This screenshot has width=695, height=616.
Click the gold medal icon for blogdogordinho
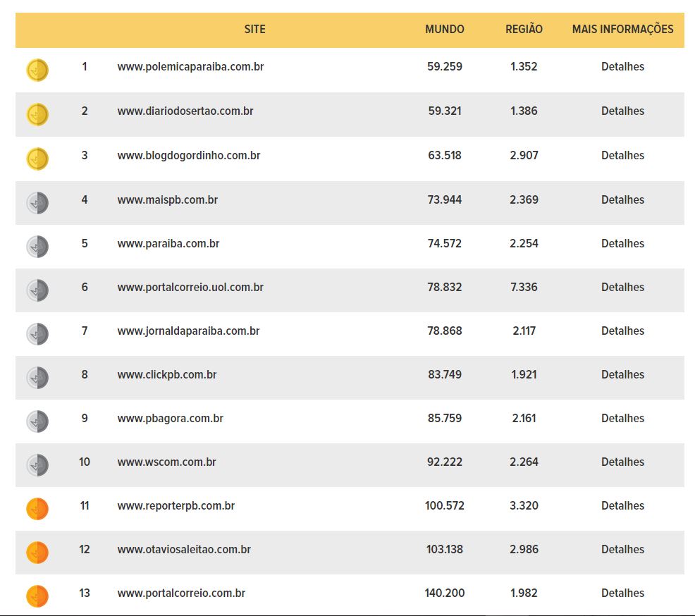37,159
